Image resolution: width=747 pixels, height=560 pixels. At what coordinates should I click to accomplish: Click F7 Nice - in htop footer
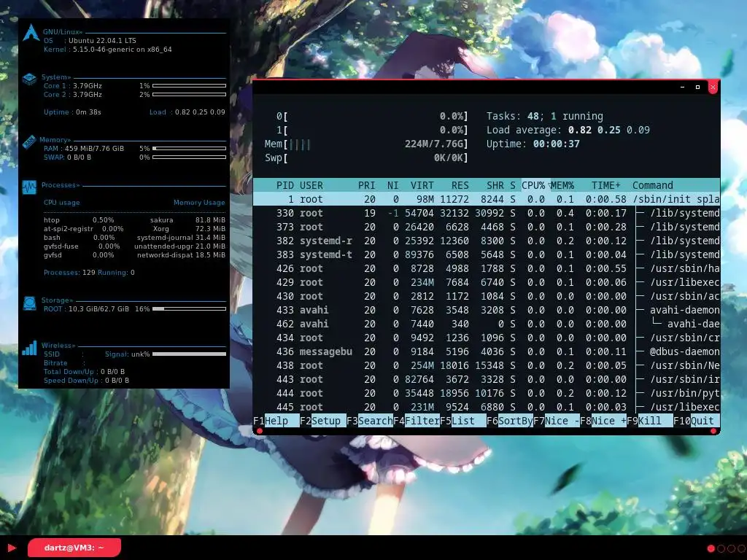[557, 421]
